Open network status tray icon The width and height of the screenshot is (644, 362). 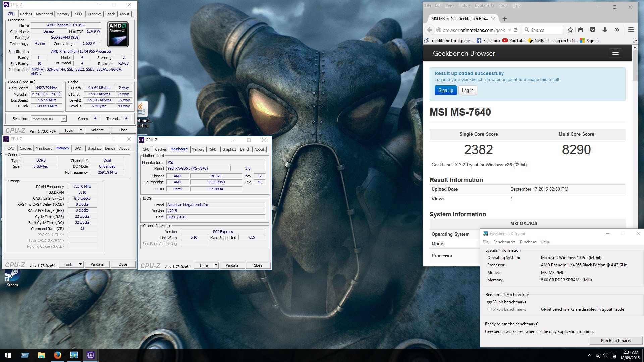pyautogui.click(x=598, y=355)
